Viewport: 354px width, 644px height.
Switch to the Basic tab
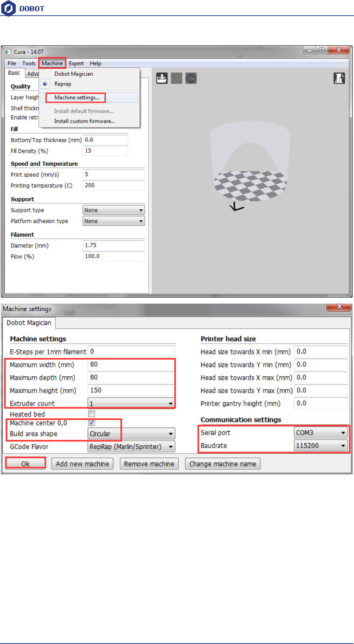(14, 73)
